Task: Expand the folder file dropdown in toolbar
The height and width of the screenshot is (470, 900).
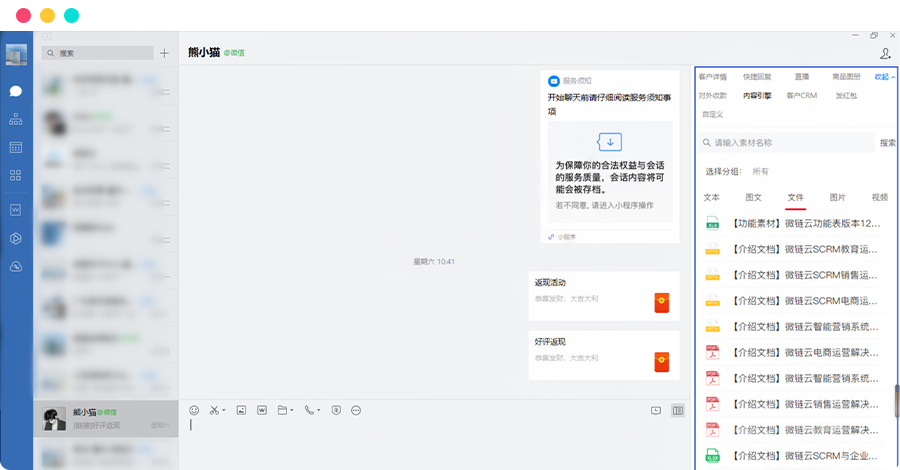Action: coord(290,410)
